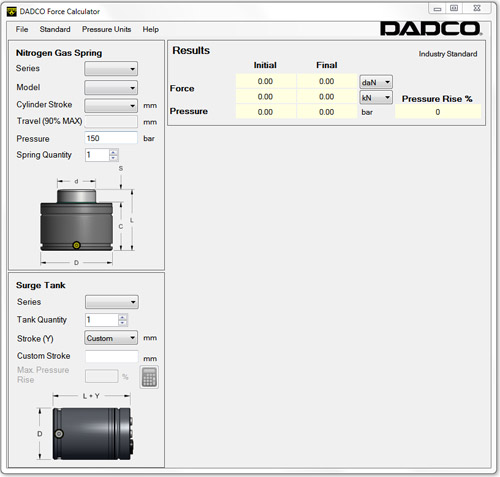Image resolution: width=500 pixels, height=477 pixels.
Task: Open the Stroke (Y) Custom dropdown
Action: (x=111, y=338)
